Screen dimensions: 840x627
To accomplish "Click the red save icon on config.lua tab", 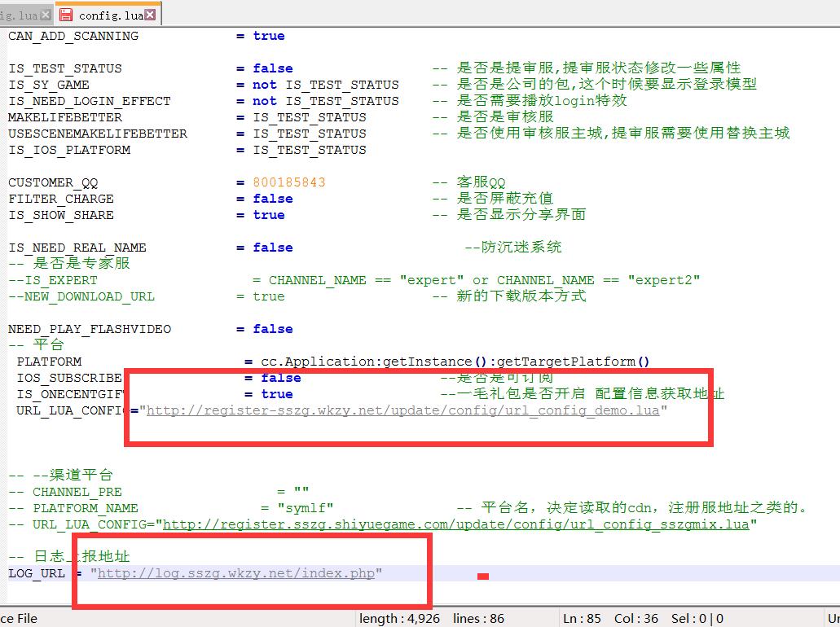I will pos(66,15).
